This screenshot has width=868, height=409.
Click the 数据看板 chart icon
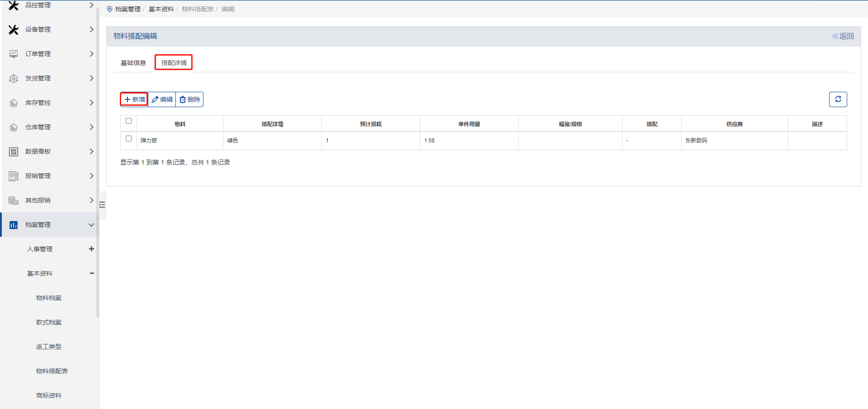14,152
